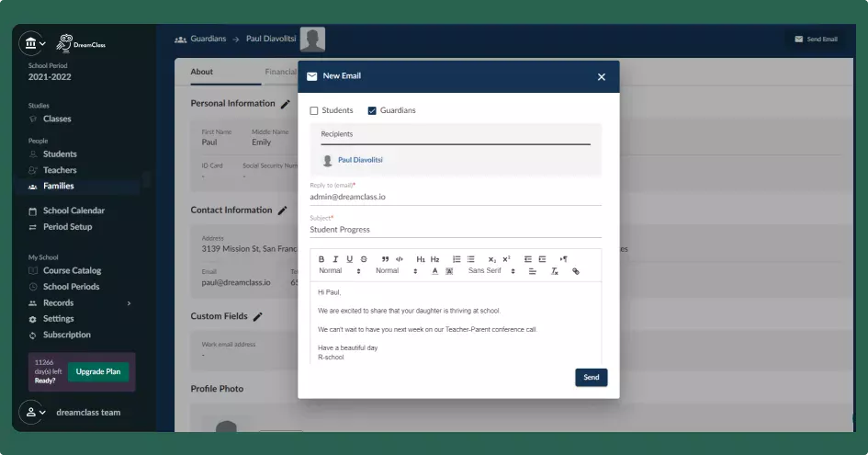
Task: Click the Upgrade Plan button
Action: (98, 371)
